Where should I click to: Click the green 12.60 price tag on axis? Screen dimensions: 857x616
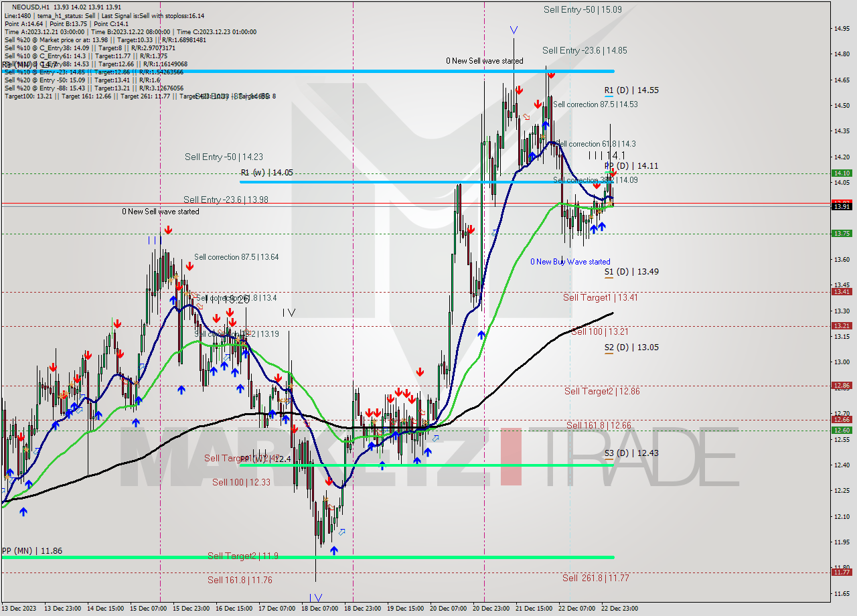(x=842, y=430)
